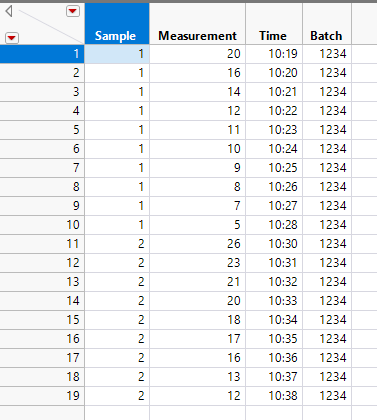Select row number 11
Image resolution: width=377 pixels, height=420 pixels.
click(42, 244)
